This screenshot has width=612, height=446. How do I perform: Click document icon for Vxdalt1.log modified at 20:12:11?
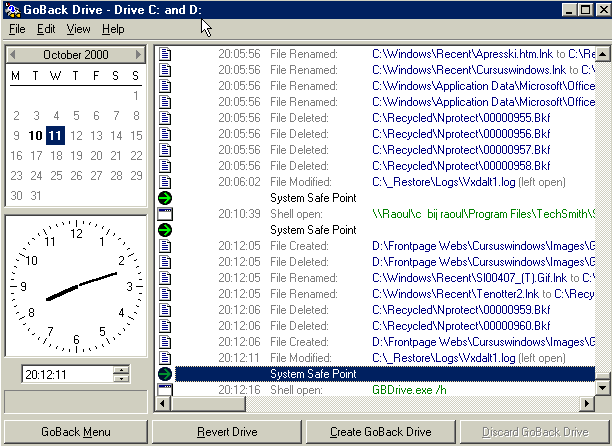click(x=165, y=357)
